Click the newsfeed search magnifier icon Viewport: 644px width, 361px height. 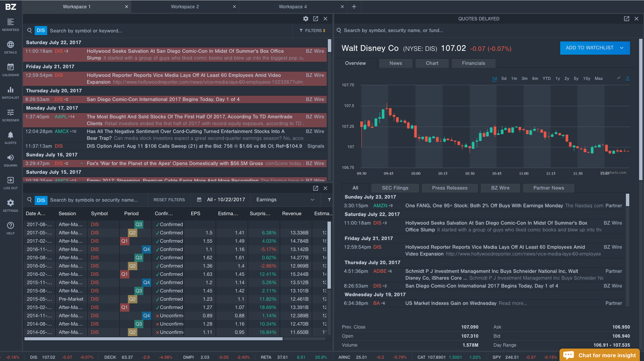(29, 31)
